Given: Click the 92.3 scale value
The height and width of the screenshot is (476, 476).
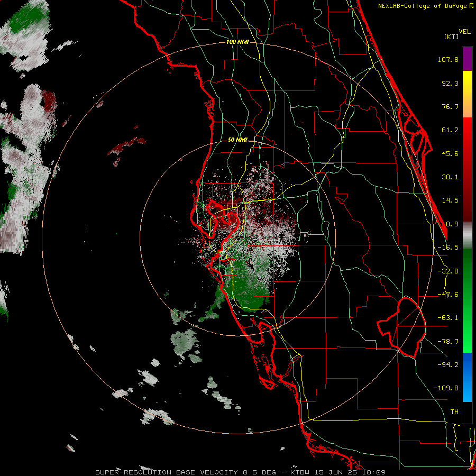Looking at the screenshot, I should (x=450, y=83).
